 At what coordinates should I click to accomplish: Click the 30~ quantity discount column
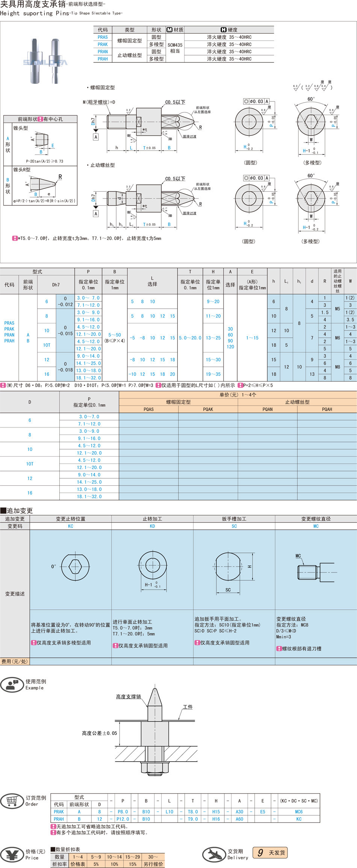tap(153, 857)
